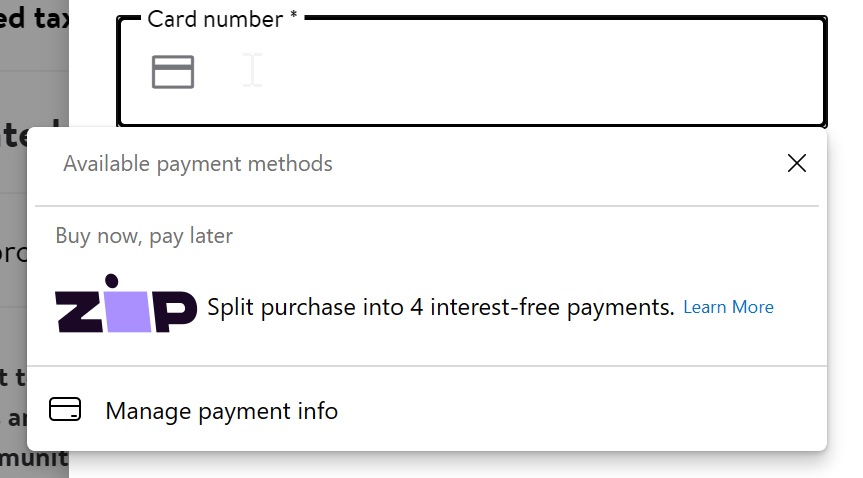This screenshot has width=863, height=478.
Task: Click the letter P of the Zip logo
Action: 175,312
